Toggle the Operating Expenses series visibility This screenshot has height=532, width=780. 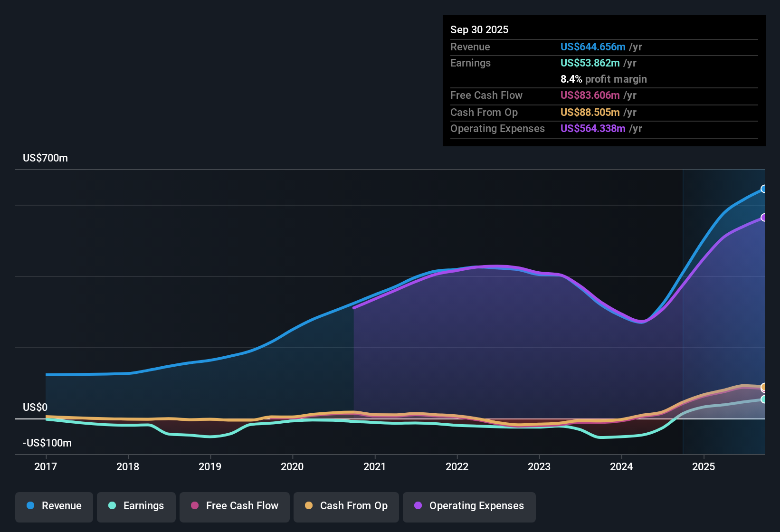(469, 506)
